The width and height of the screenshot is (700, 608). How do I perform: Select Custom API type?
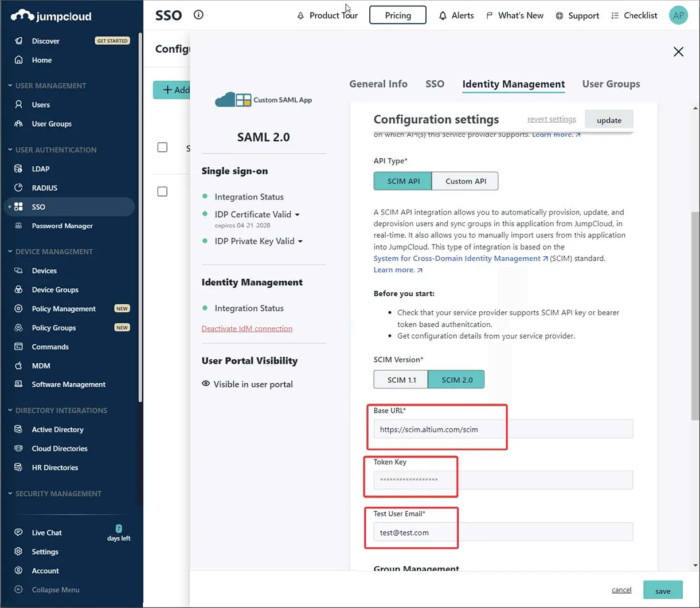[x=465, y=181]
